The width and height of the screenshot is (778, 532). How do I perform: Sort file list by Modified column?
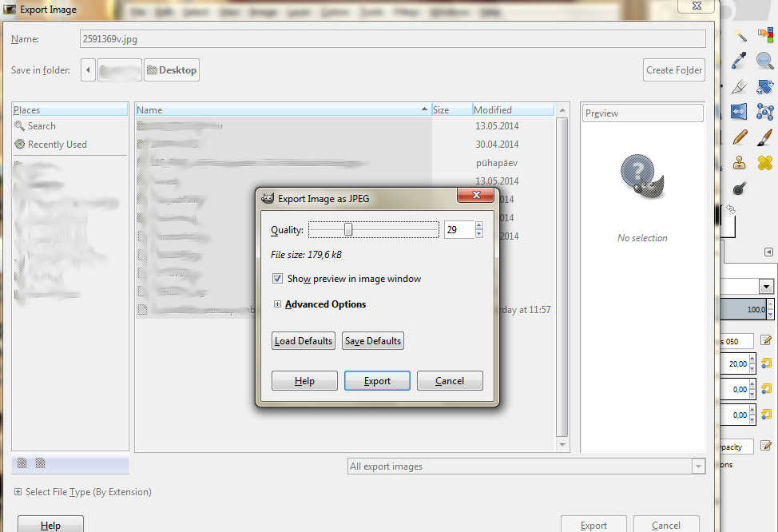coord(511,110)
